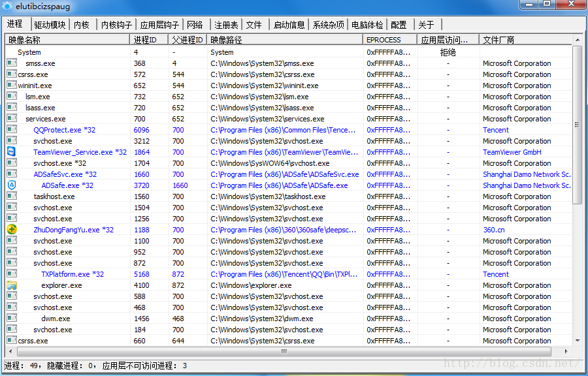Select the System process row
The height and width of the screenshot is (376, 588).
[289, 52]
